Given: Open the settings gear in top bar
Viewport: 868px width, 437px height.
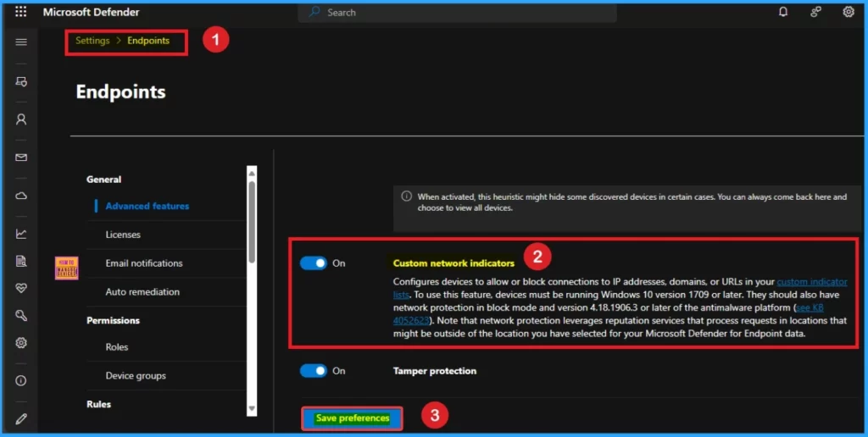Looking at the screenshot, I should (x=848, y=12).
